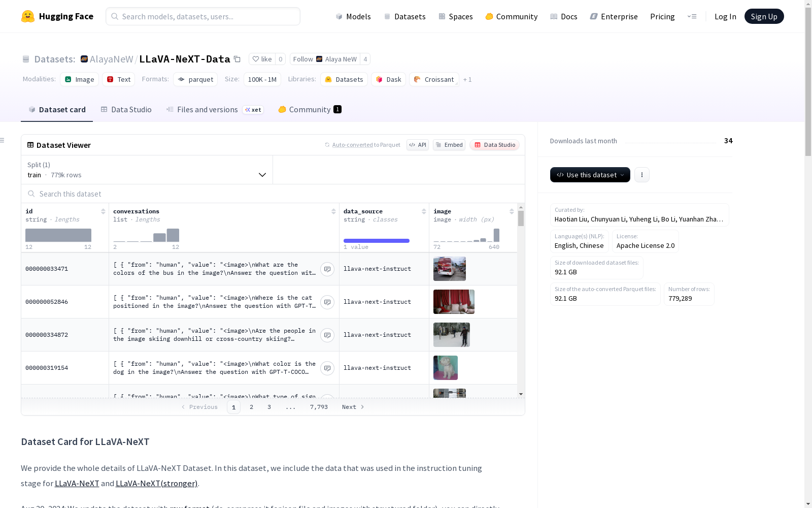Go to page 3 of the dataset
This screenshot has height=508, width=812.
click(269, 407)
